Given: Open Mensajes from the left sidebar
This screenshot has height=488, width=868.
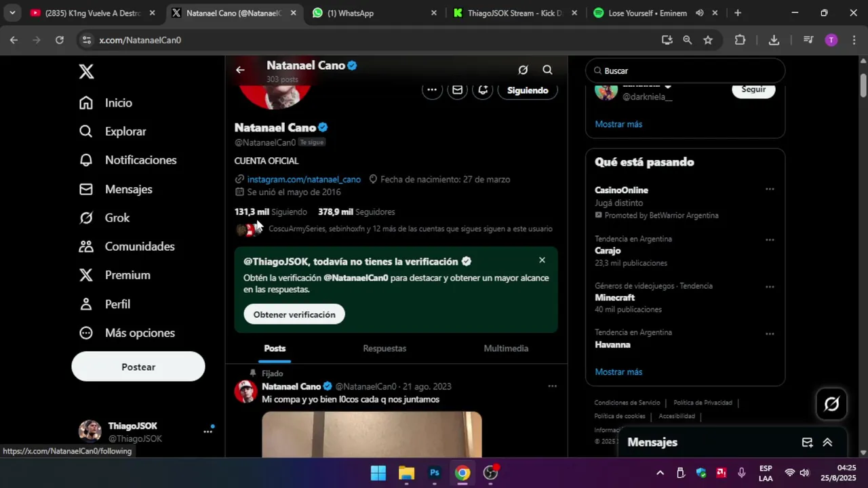Looking at the screenshot, I should (x=115, y=189).
